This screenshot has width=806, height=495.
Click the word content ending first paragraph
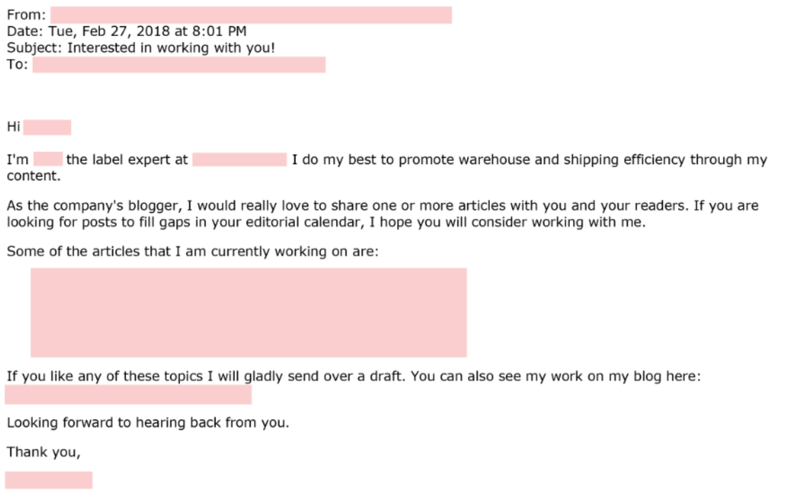pyautogui.click(x=33, y=176)
